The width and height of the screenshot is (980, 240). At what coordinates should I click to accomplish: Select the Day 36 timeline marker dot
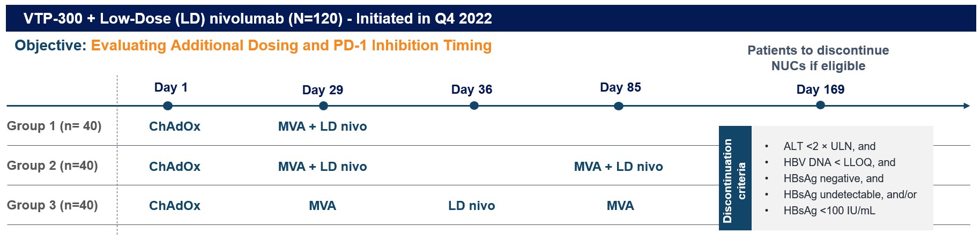point(474,106)
